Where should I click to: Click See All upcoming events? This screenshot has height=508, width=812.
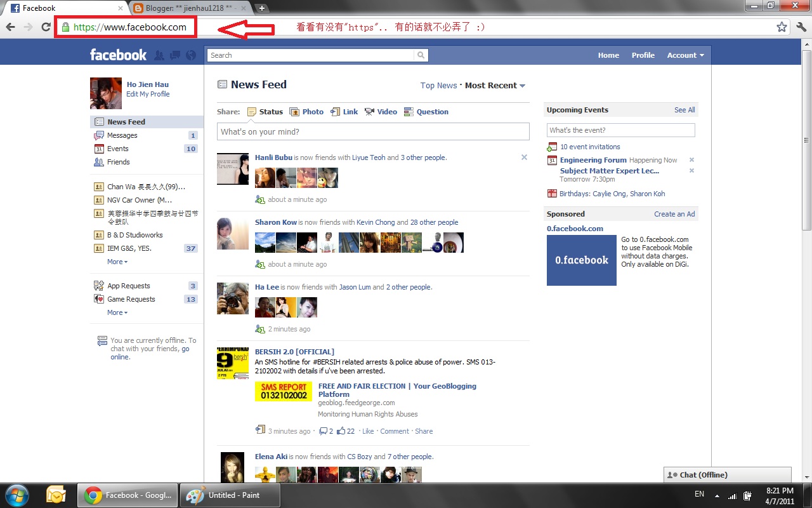click(x=684, y=110)
